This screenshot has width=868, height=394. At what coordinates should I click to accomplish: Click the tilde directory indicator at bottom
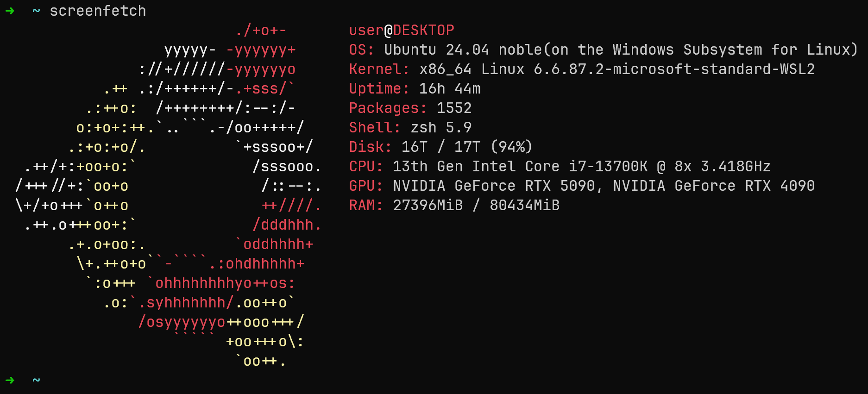coord(36,380)
